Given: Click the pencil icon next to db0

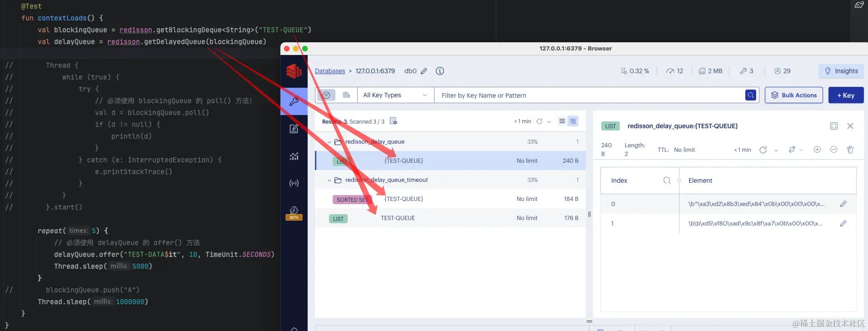Looking at the screenshot, I should pos(424,71).
